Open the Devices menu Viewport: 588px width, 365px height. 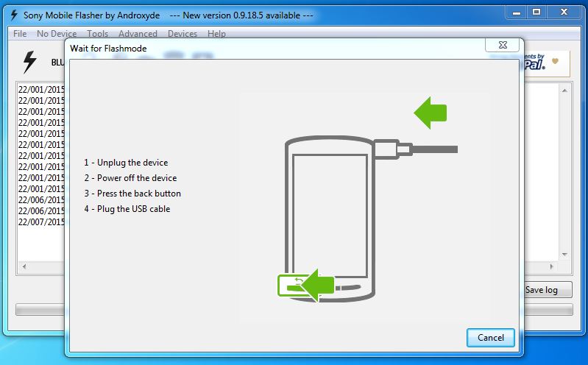(183, 34)
